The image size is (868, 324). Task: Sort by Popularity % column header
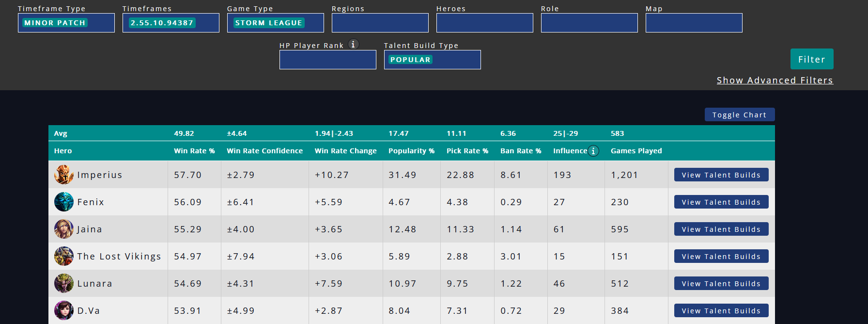tap(412, 151)
